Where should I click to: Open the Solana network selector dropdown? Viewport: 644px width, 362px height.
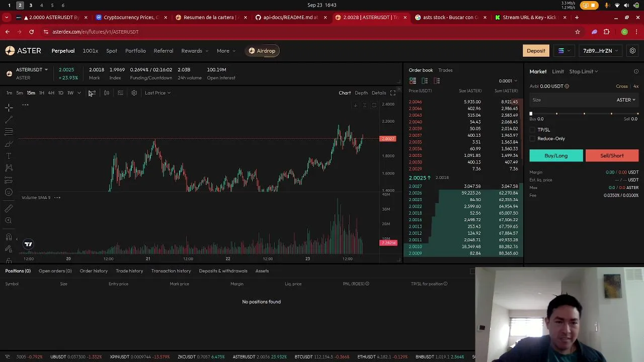(x=564, y=51)
